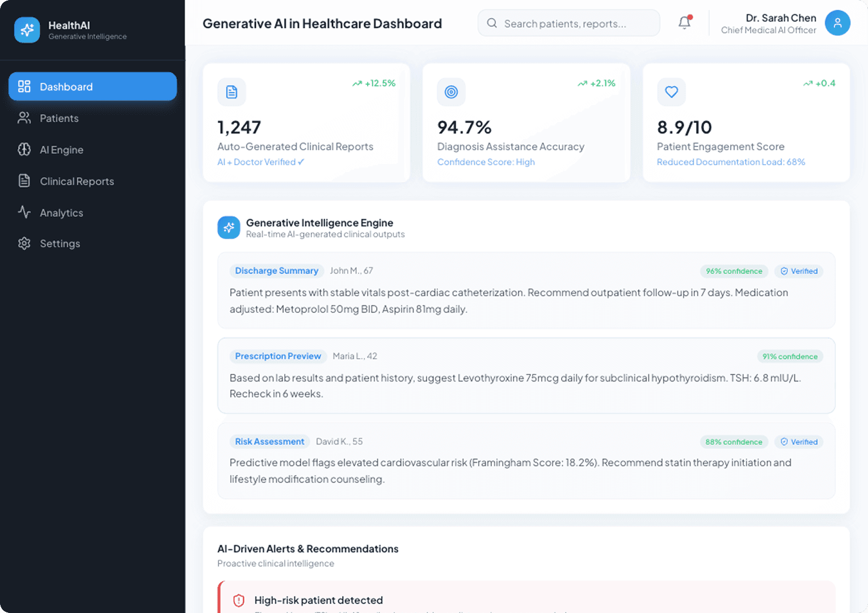Toggle the Verified badge on Risk Assessment
The height and width of the screenshot is (613, 868).
click(798, 442)
